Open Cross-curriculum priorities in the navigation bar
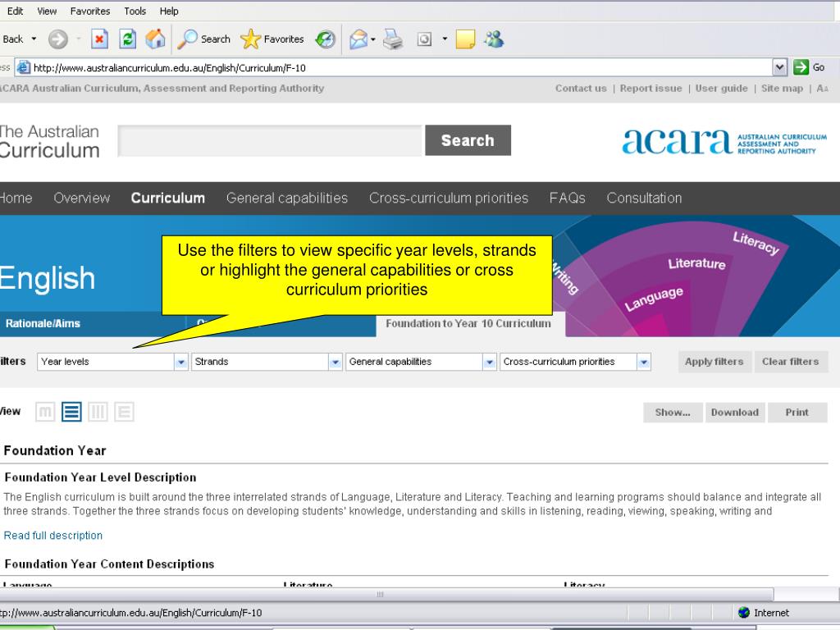Screen dimensions: 840x630 [449, 199]
